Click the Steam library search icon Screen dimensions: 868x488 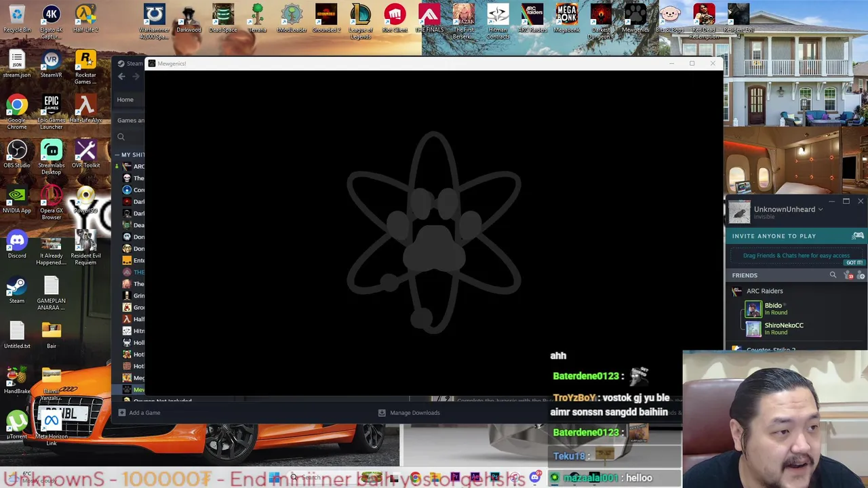point(121,137)
